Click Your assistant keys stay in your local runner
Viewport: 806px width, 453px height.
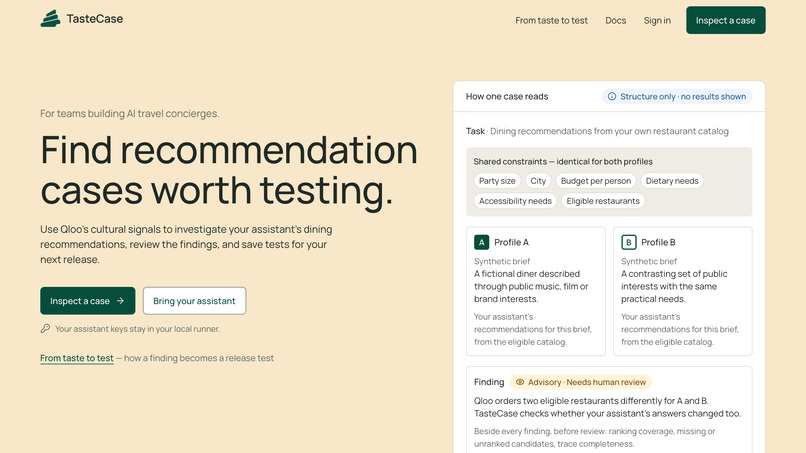[x=137, y=329]
